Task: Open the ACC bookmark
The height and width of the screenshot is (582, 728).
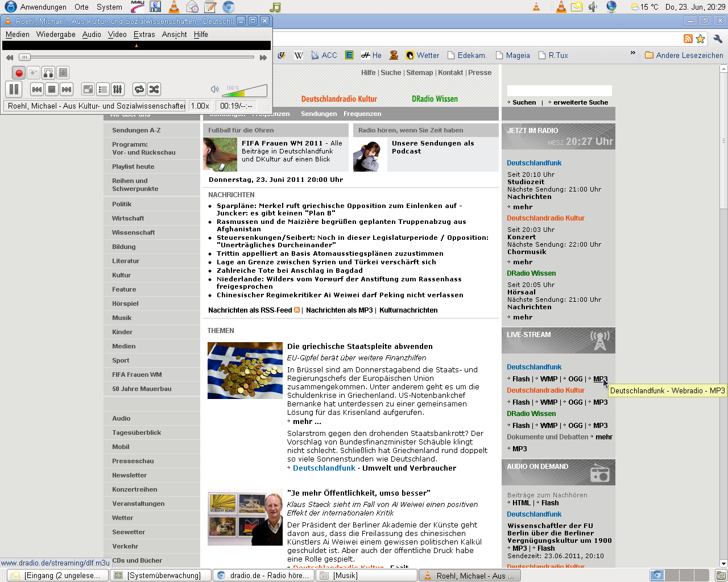Action: point(324,55)
